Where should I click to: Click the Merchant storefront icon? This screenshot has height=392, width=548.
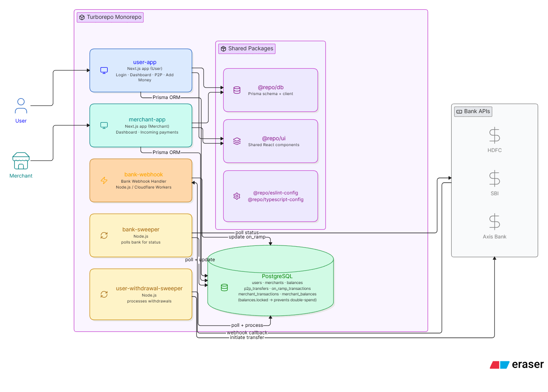coord(21,161)
